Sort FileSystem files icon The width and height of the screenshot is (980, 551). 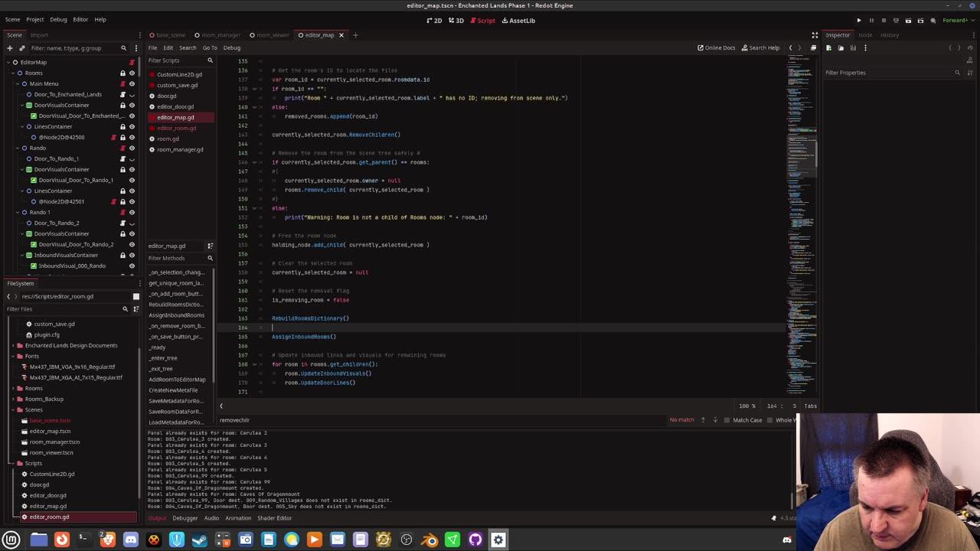pyautogui.click(x=136, y=309)
